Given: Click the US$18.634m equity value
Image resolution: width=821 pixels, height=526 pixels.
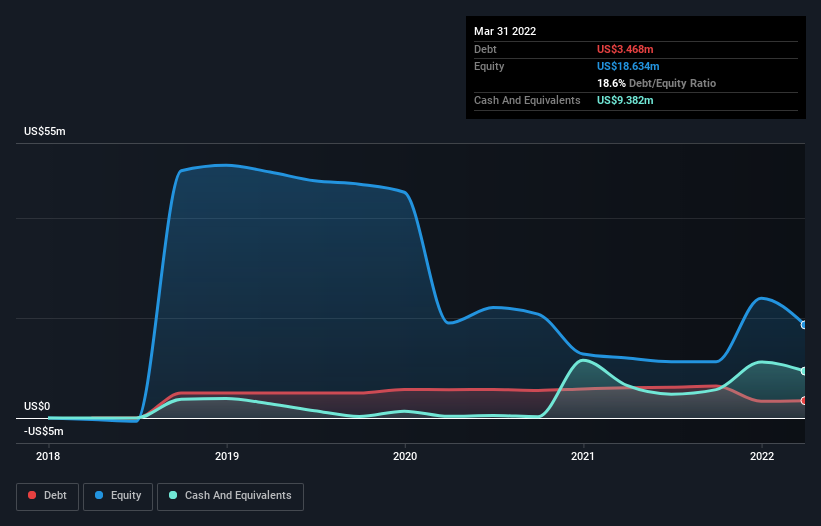Looking at the screenshot, I should [x=628, y=66].
